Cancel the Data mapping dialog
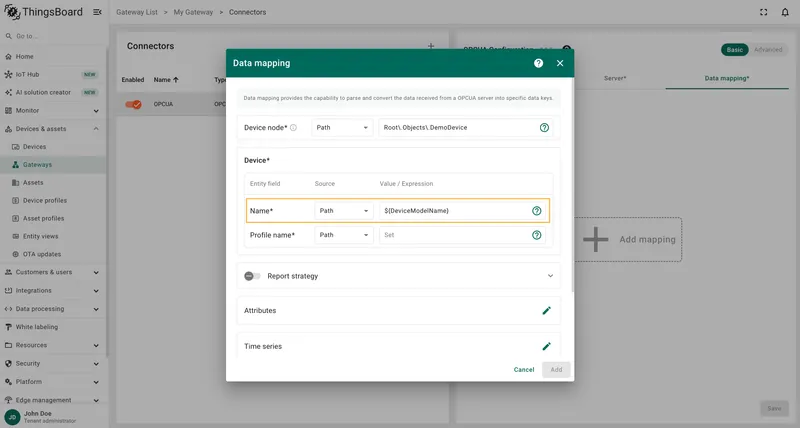Viewport: 800px width, 428px height. 523,370
